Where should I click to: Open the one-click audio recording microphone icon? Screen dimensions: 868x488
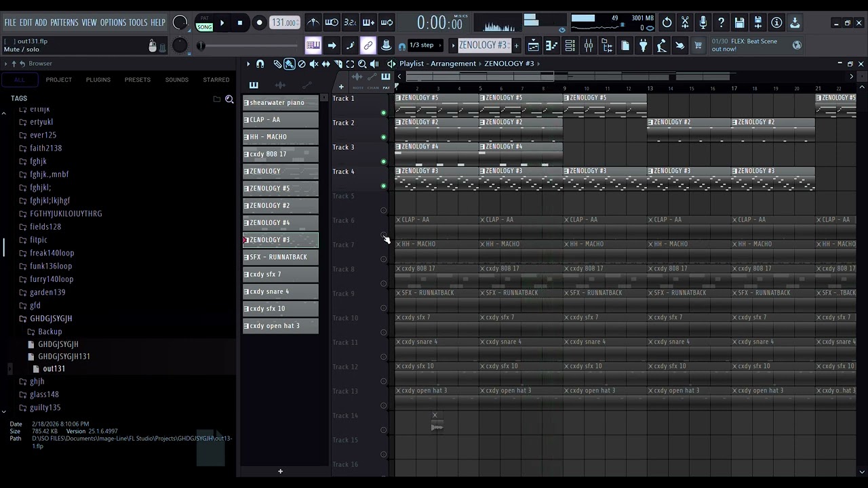click(703, 22)
